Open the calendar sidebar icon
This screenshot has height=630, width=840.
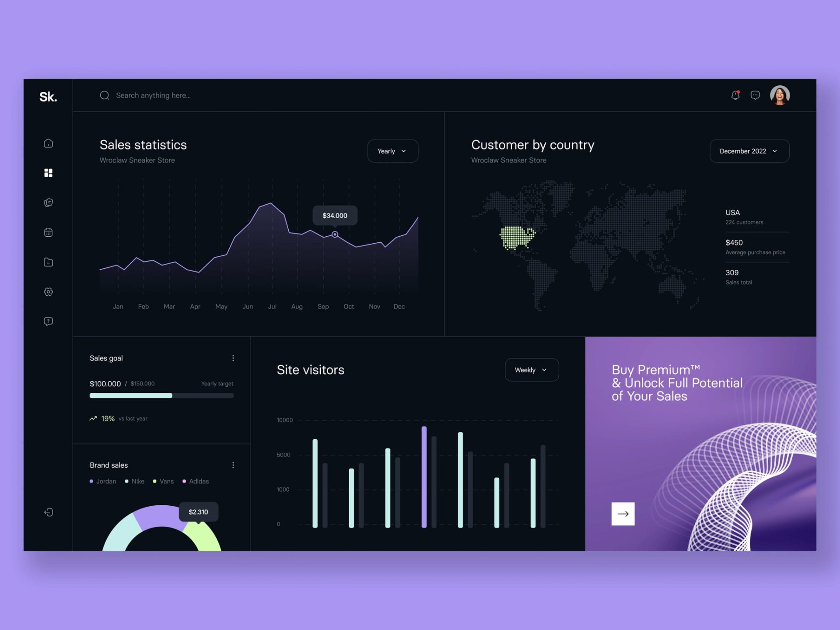pos(48,232)
